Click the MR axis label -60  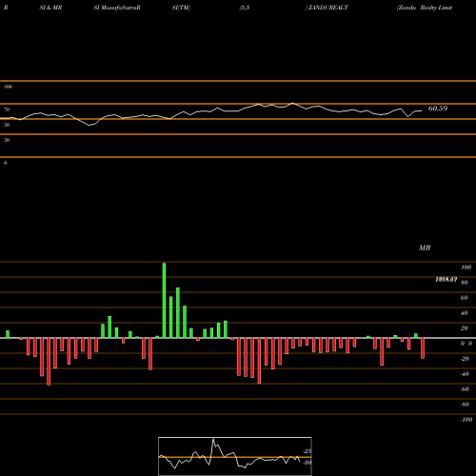(x=465, y=389)
